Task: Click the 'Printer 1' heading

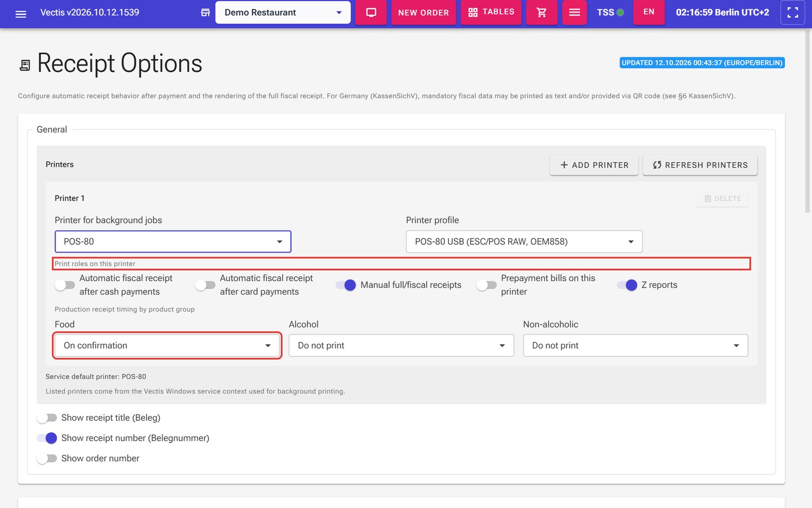Action: coord(70,198)
